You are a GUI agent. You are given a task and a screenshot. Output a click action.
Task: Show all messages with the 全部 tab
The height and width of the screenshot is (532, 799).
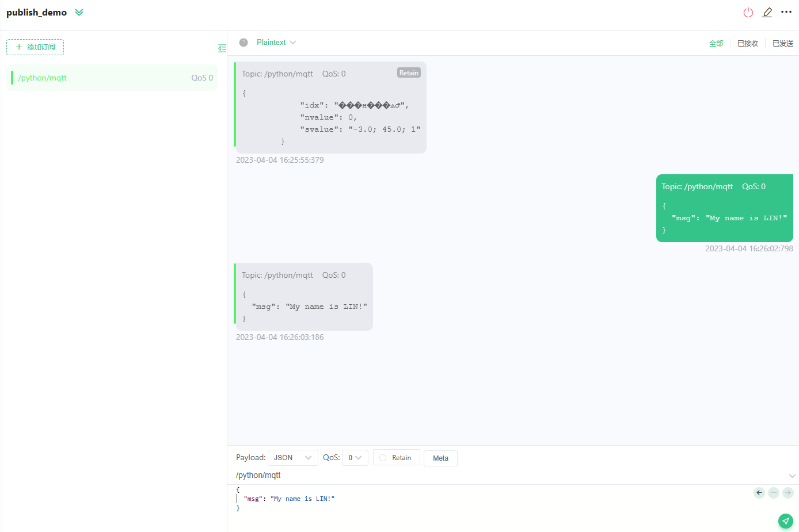(716, 44)
